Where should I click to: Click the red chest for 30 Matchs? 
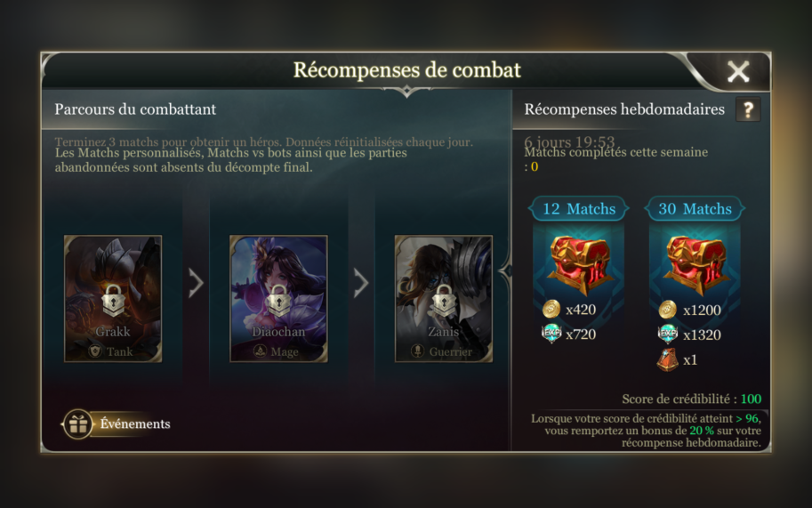point(695,263)
